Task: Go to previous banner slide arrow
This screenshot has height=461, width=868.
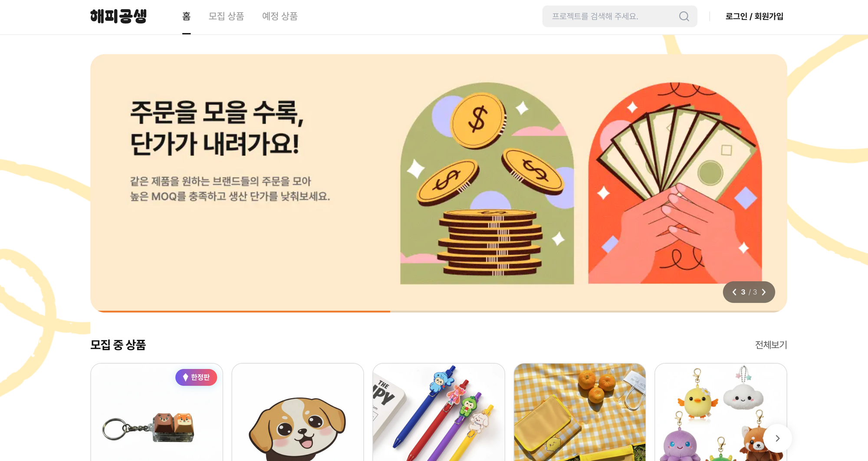Action: click(x=734, y=292)
